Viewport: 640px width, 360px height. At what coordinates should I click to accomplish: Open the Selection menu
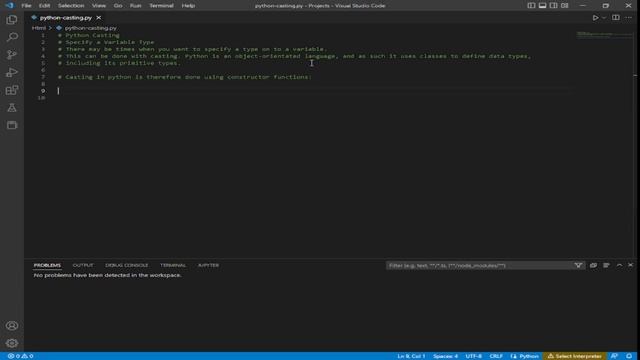pyautogui.click(x=71, y=6)
